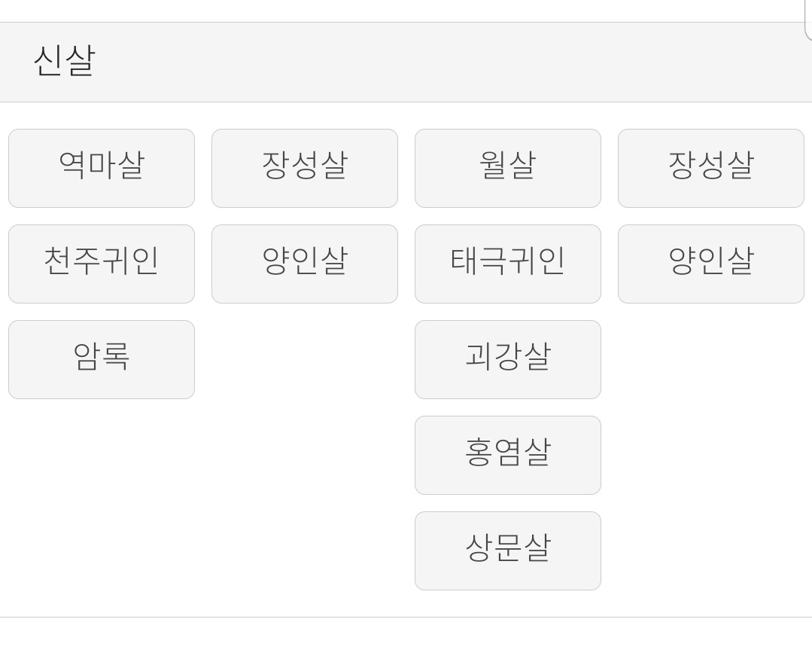
Task: Choose 역마살 above 천주귀인
Action: pyautogui.click(x=102, y=169)
